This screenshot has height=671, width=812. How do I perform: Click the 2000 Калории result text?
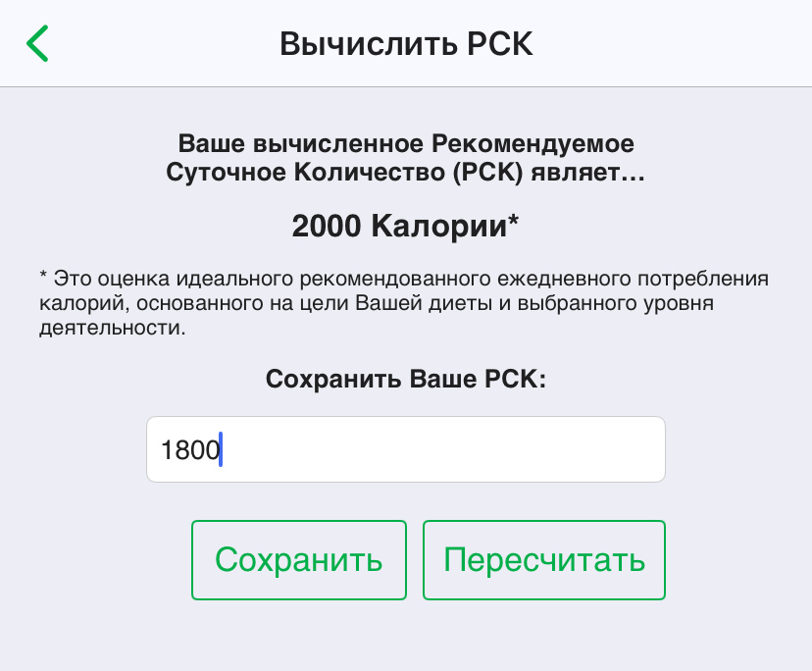405,224
